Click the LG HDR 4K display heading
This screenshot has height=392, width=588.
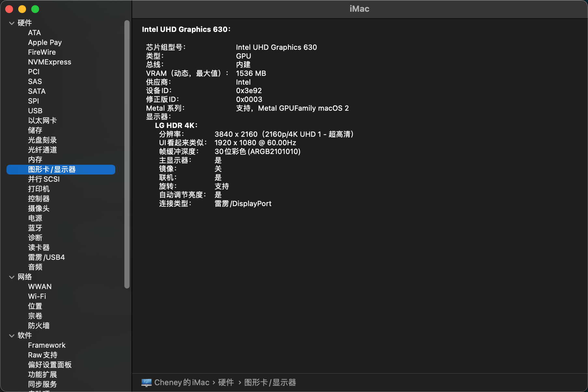pos(176,126)
